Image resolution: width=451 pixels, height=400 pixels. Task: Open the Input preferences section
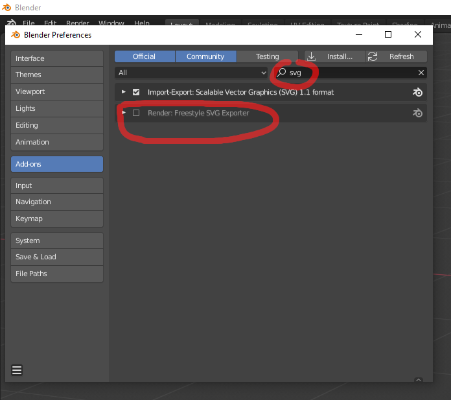pyautogui.click(x=57, y=185)
